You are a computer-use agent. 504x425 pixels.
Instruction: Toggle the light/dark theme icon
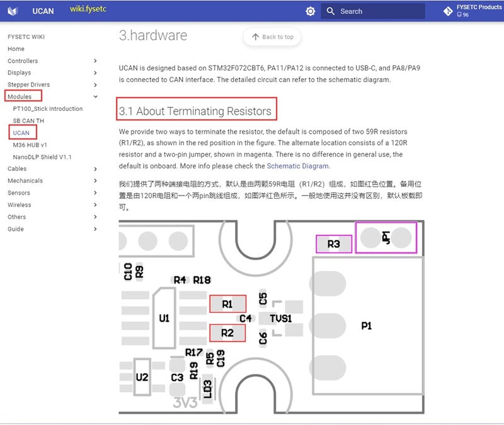(310, 11)
